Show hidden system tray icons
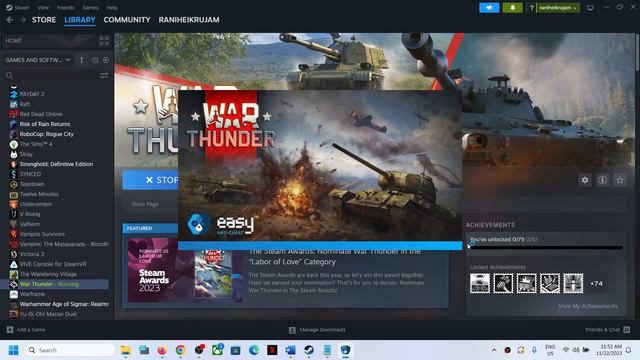The width and height of the screenshot is (640, 360). click(494, 350)
